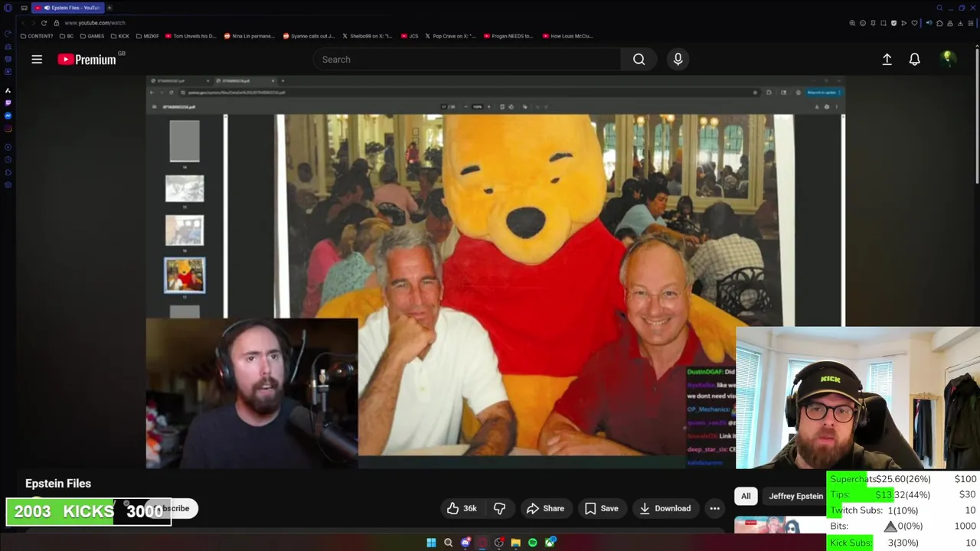Click the Epstein Files video title
Screen dimensions: 980x551
coord(58,484)
